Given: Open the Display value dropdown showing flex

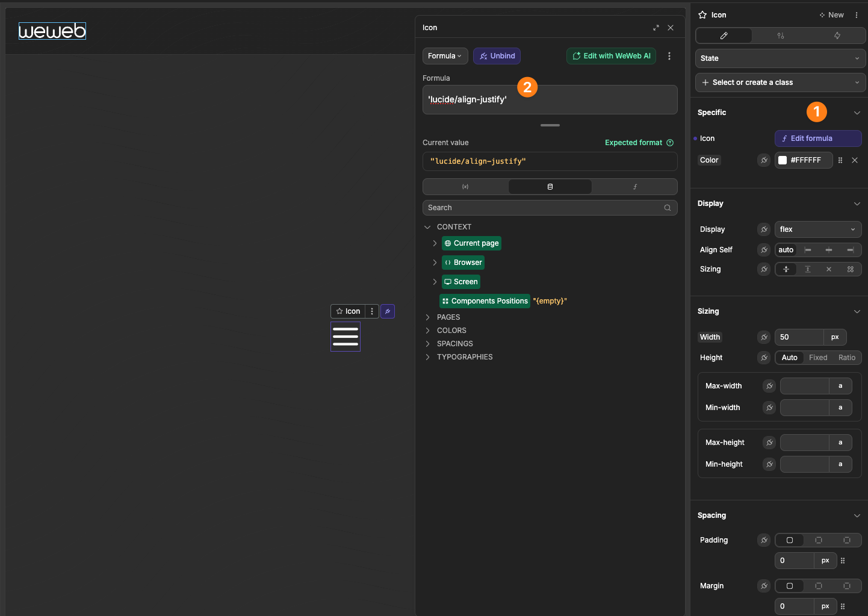Looking at the screenshot, I should click(817, 229).
